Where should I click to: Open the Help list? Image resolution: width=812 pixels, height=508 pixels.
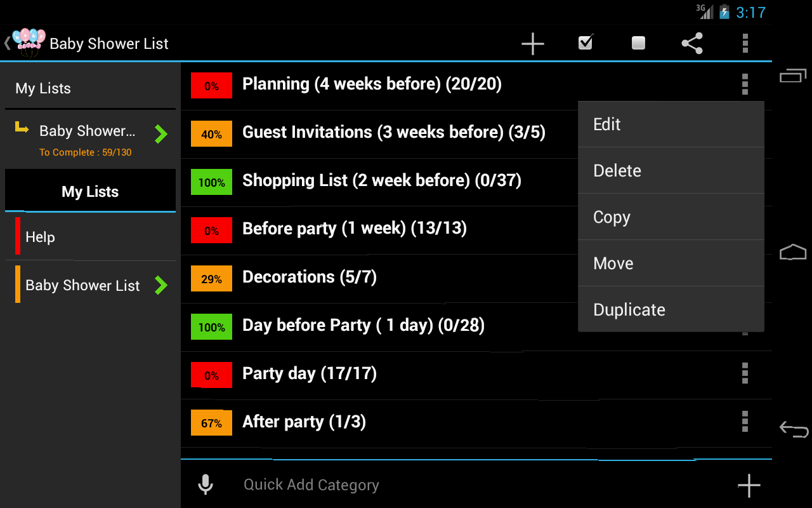(89, 237)
